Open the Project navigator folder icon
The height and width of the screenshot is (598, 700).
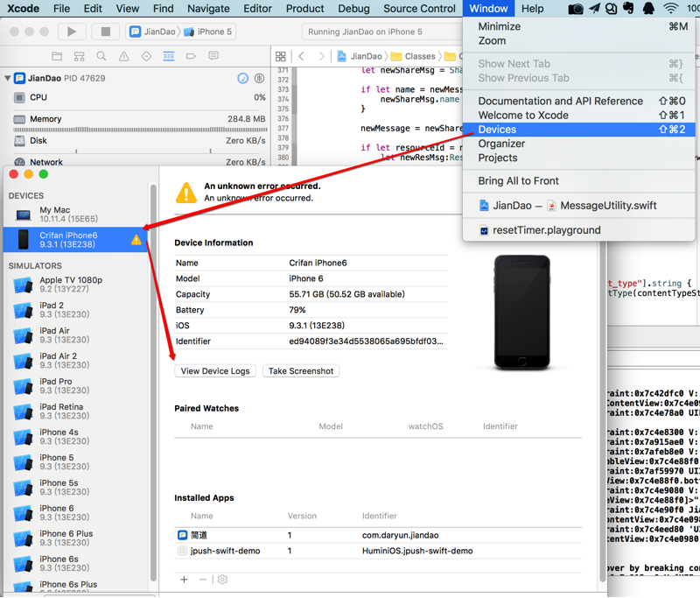tap(57, 56)
